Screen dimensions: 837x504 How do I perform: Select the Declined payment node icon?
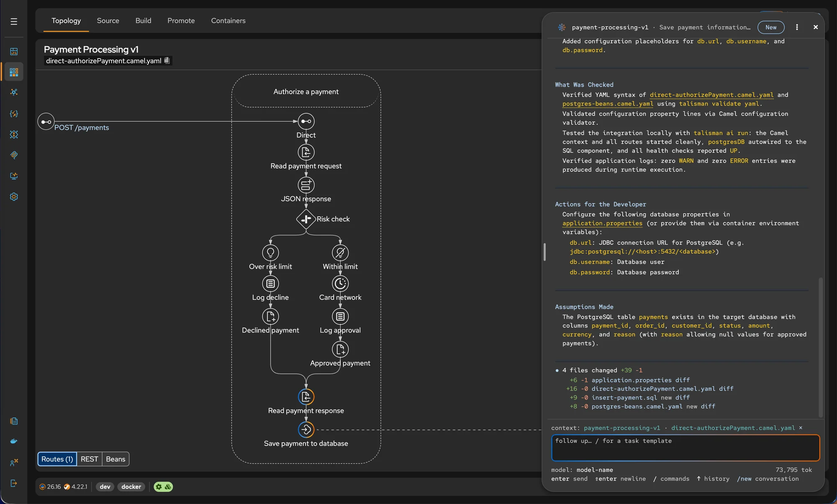[270, 316]
